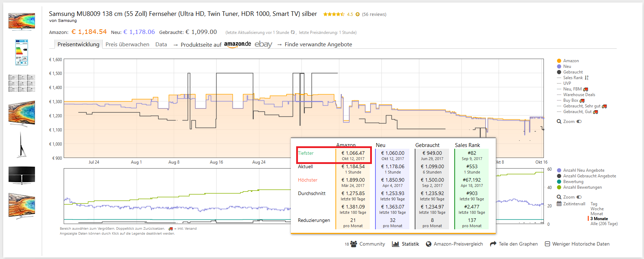Viewport: 644px width, 259px height.
Task: Switch to the Preis überwachen tab
Action: [x=127, y=44]
